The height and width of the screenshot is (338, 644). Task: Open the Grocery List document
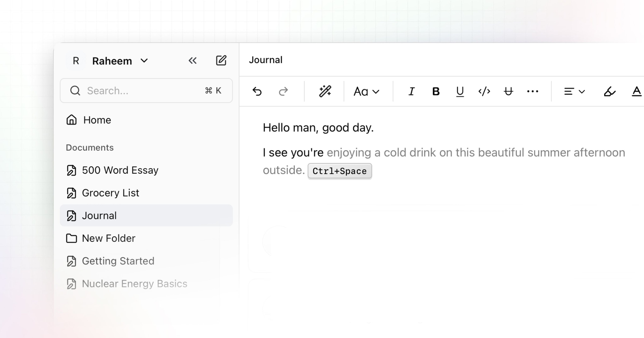pos(110,193)
